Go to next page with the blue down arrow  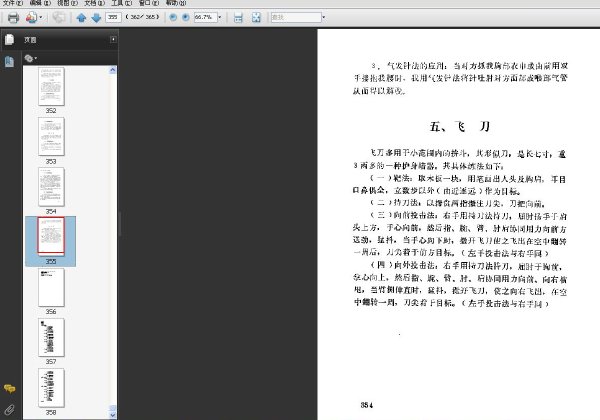tap(96, 18)
